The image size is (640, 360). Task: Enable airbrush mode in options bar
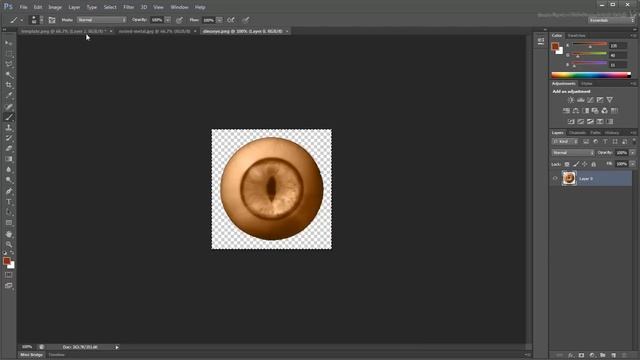click(231, 20)
